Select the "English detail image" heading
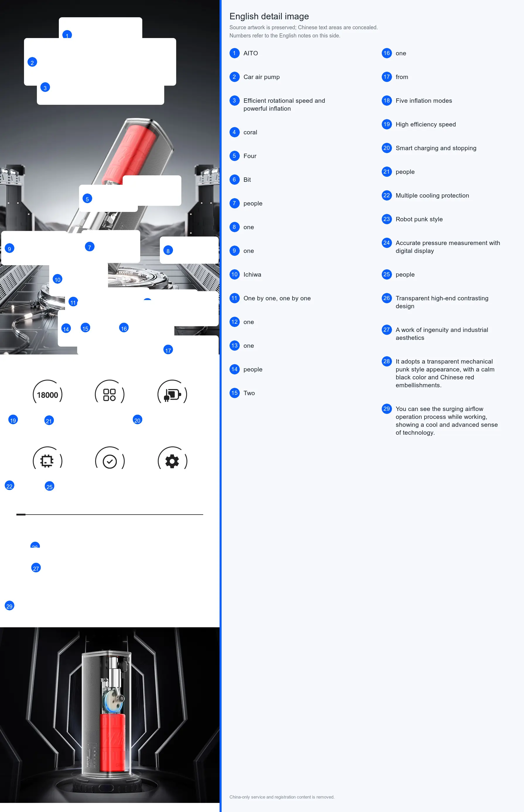Viewport: 524px width, 812px height. (x=269, y=16)
